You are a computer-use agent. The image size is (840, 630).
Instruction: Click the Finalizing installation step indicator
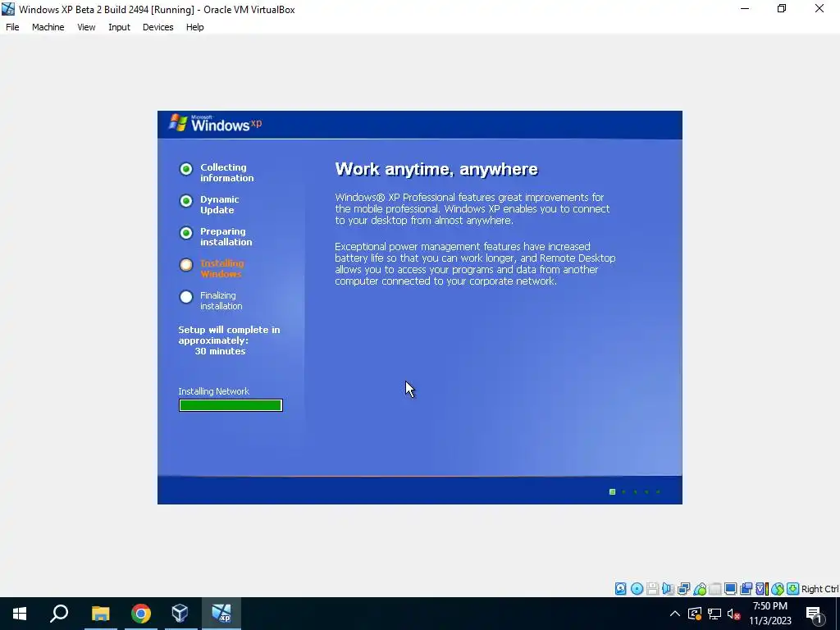186,297
